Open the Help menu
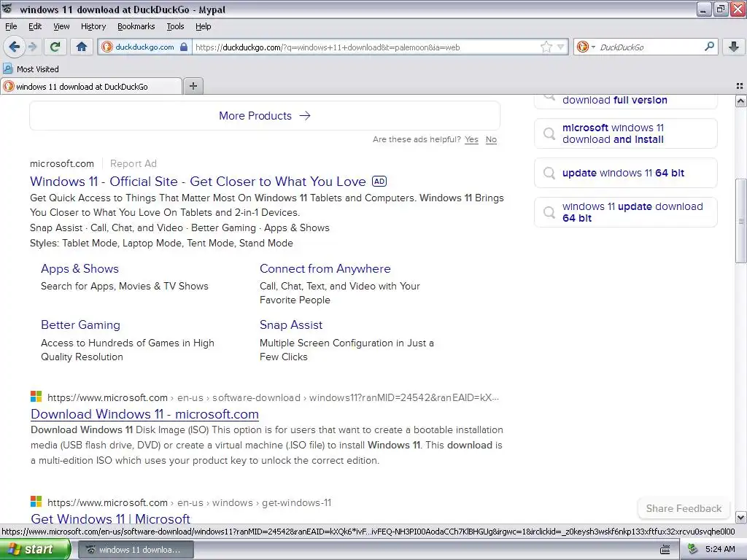Screen dimensions: 747x560 click(203, 26)
